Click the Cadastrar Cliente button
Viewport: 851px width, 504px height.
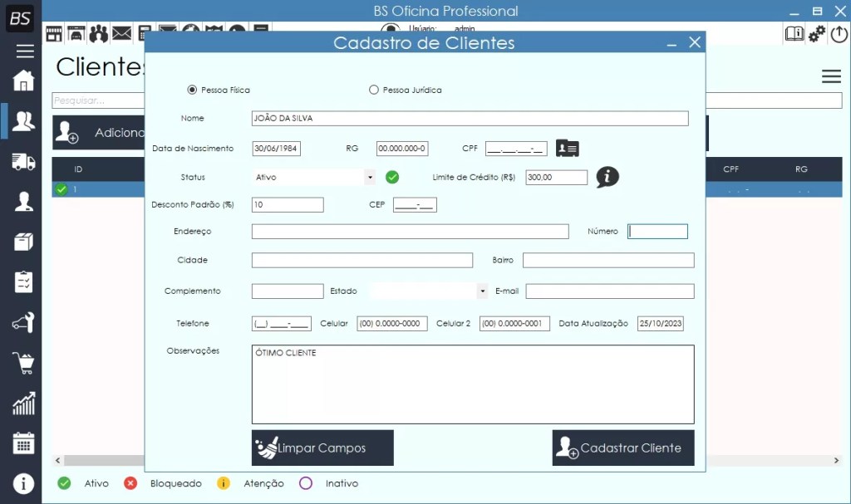tap(623, 448)
